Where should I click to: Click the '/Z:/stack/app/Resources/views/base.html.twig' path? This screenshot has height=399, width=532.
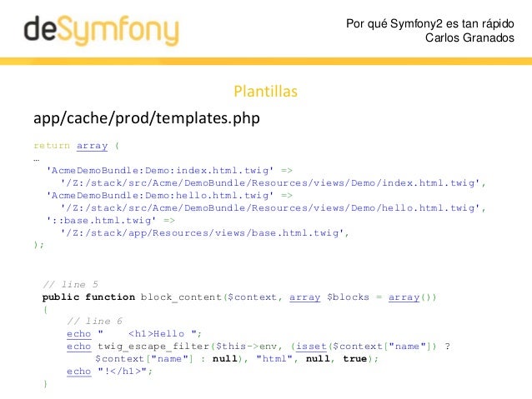click(x=203, y=233)
